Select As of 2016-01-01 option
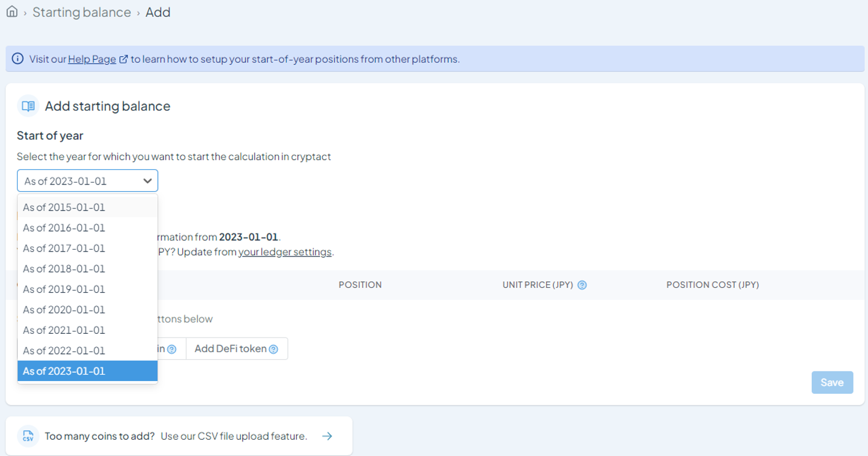 [x=87, y=227]
